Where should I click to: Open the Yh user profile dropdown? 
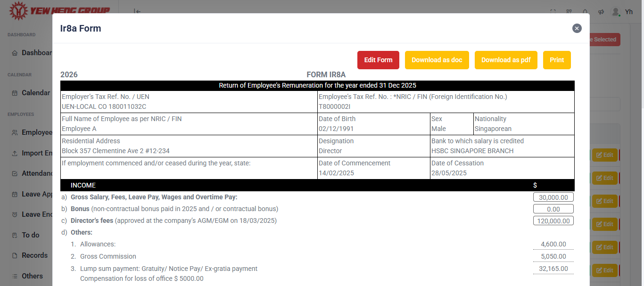tap(622, 12)
